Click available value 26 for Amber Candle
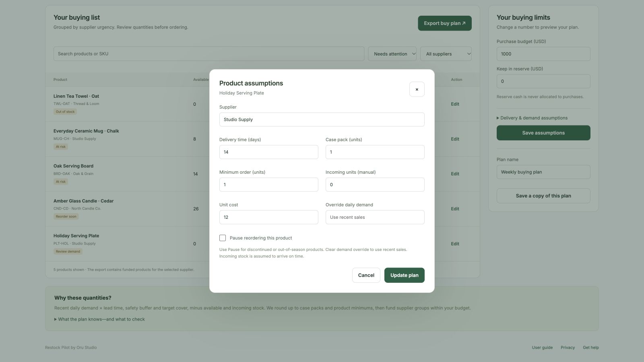This screenshot has height=362, width=644. click(196, 209)
